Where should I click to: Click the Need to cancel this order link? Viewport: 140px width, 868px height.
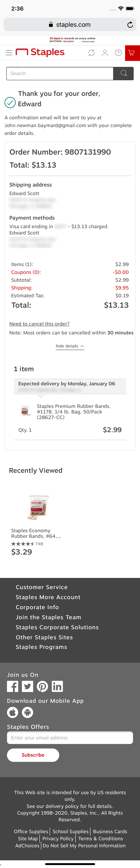[39, 324]
